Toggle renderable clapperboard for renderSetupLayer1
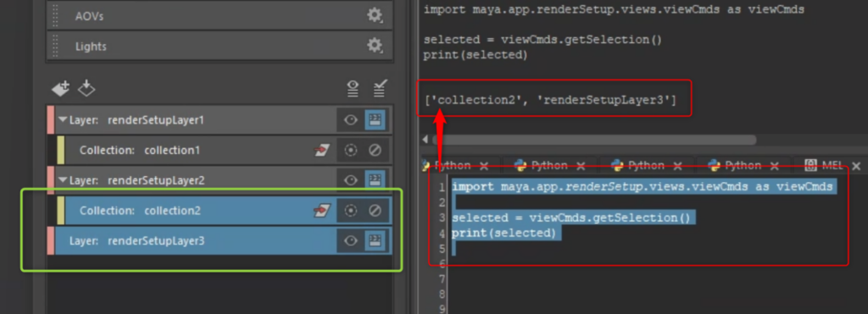 (x=375, y=120)
